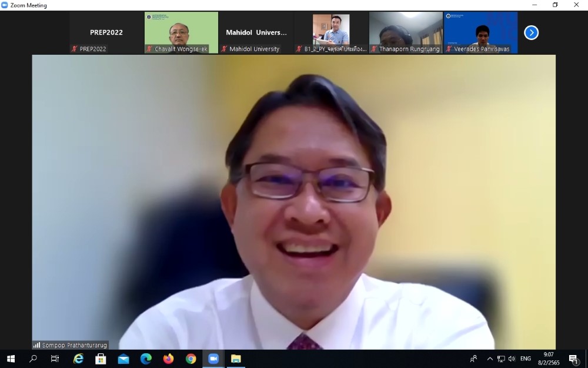Select Chavalit Wongse-ek's video thumbnail

tap(181, 32)
